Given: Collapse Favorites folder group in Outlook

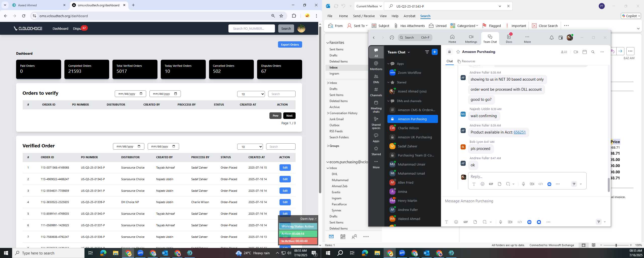Looking at the screenshot, I should tap(328, 43).
